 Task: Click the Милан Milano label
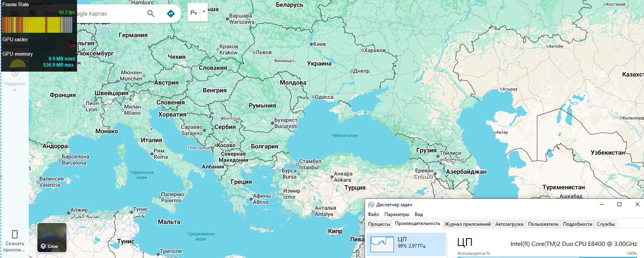coord(132,110)
